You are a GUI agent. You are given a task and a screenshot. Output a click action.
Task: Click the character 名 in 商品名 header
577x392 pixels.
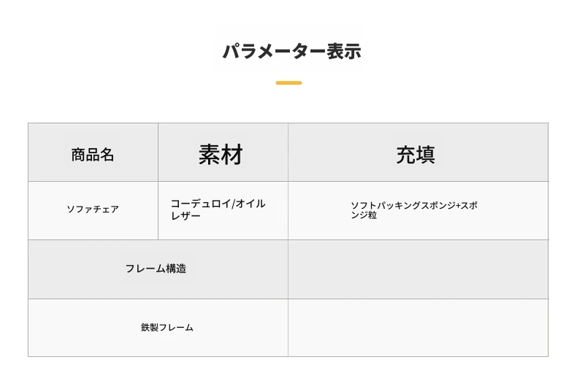point(107,155)
